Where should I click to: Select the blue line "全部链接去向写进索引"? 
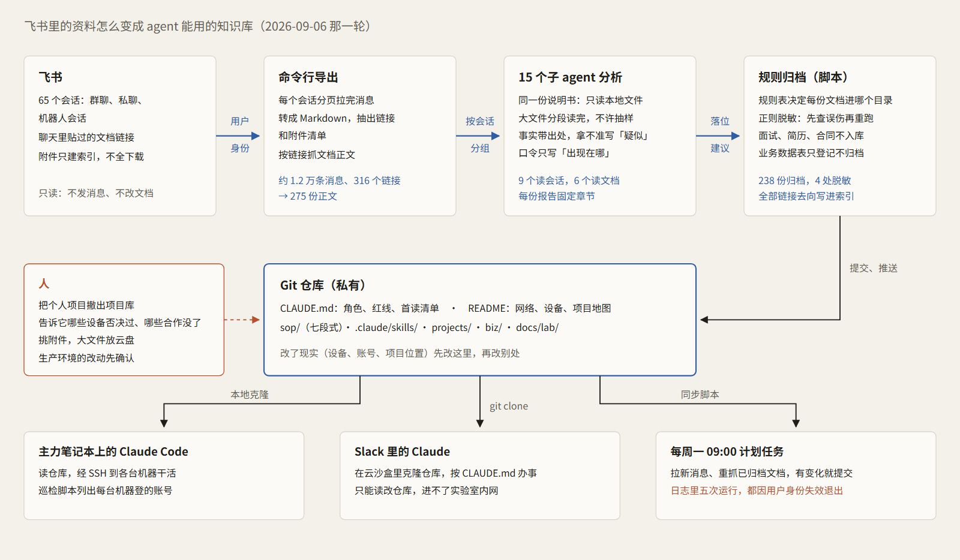click(x=806, y=196)
